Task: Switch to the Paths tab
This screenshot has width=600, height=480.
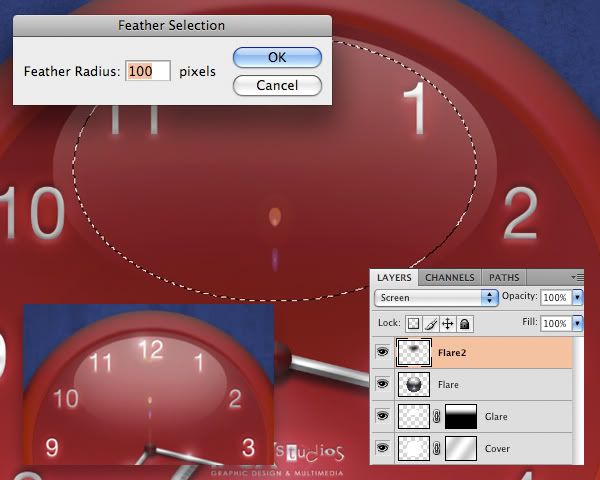Action: tap(504, 277)
